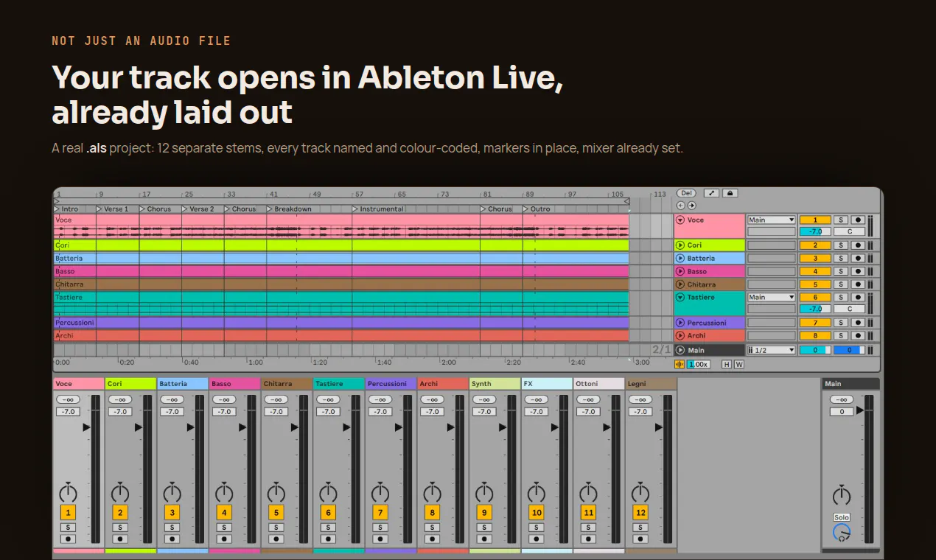Unfold the Percussioni track in the track list
Image resolution: width=936 pixels, height=560 pixels.
click(x=680, y=323)
